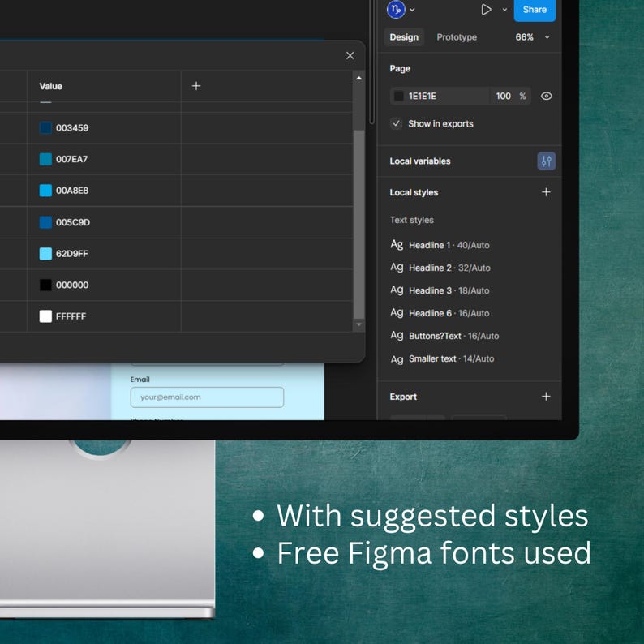The image size is (644, 644).
Task: Switch to the Prototype tab
Action: coord(457,37)
